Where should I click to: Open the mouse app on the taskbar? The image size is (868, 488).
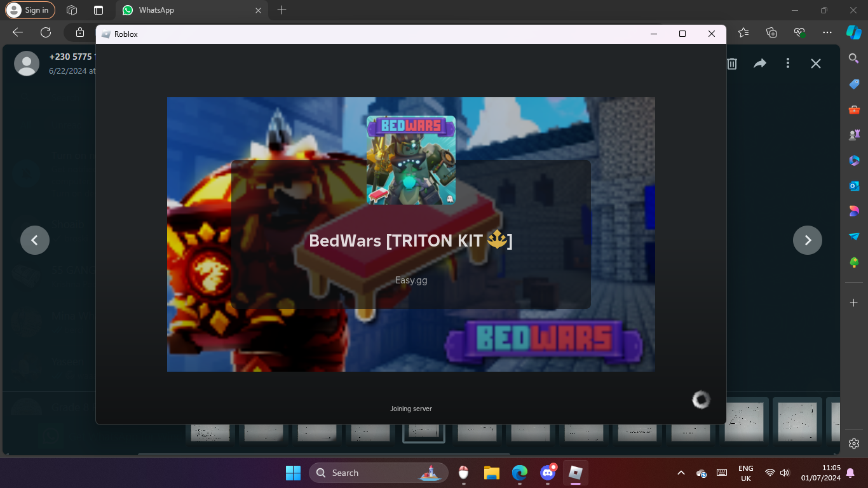[x=464, y=473]
